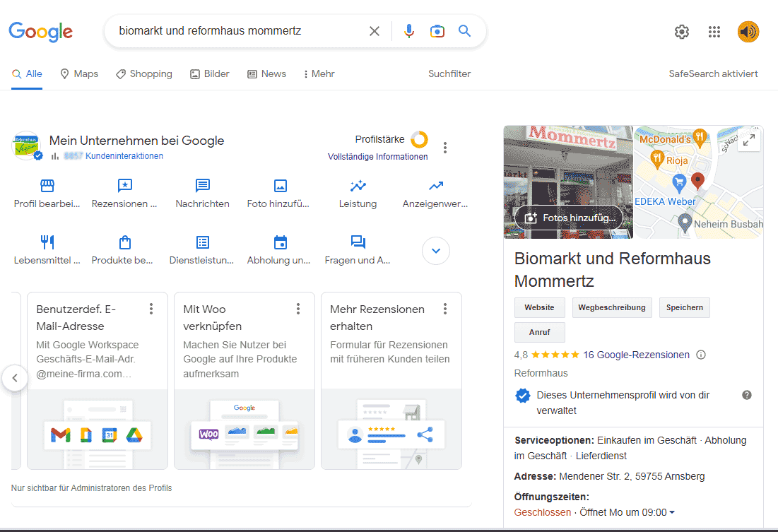Click the address Mendener Str. 2, 59755 Arnsberg
Image resolution: width=778 pixels, height=532 pixels.
point(632,476)
